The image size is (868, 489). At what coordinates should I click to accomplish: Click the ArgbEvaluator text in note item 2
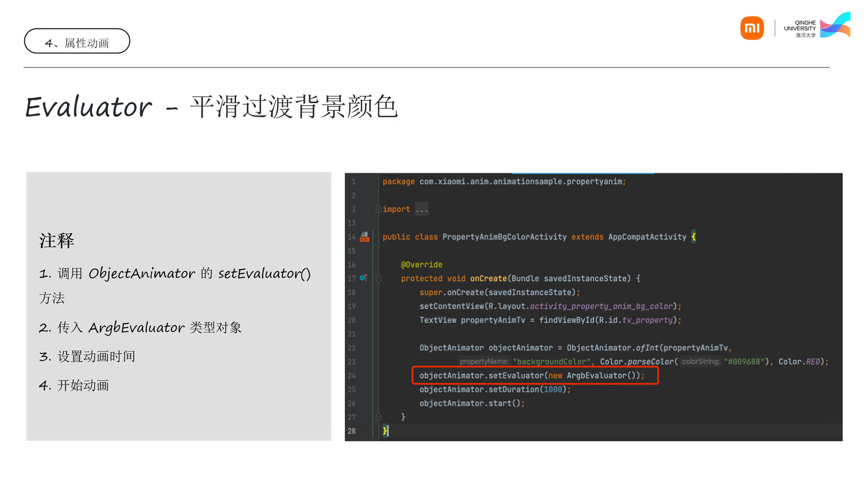coord(136,327)
